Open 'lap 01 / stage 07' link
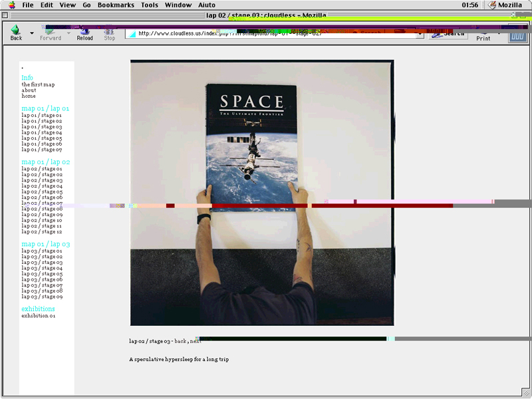Viewport: 532px width, 399px height. tap(42, 150)
